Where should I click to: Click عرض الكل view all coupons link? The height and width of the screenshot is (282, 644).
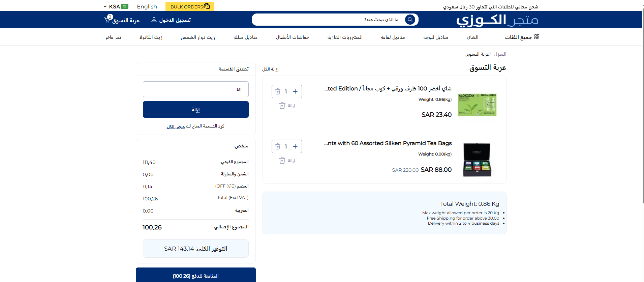pos(176,126)
